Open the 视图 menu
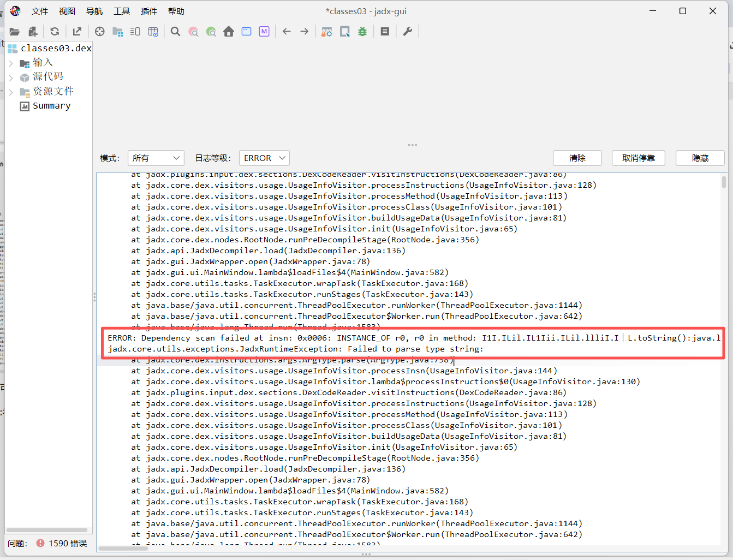733x560 pixels. pyautogui.click(x=67, y=11)
